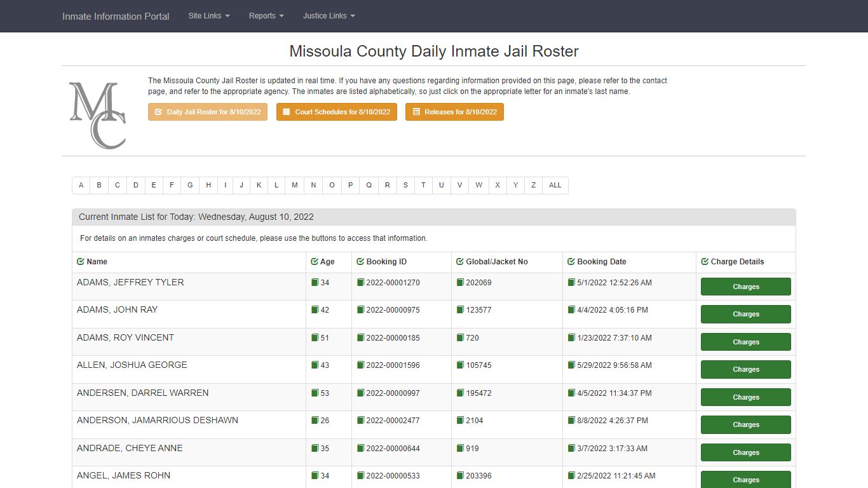This screenshot has height=488, width=868.
Task: Open Daily Jail Roster for 8/10/2022
Action: (208, 112)
